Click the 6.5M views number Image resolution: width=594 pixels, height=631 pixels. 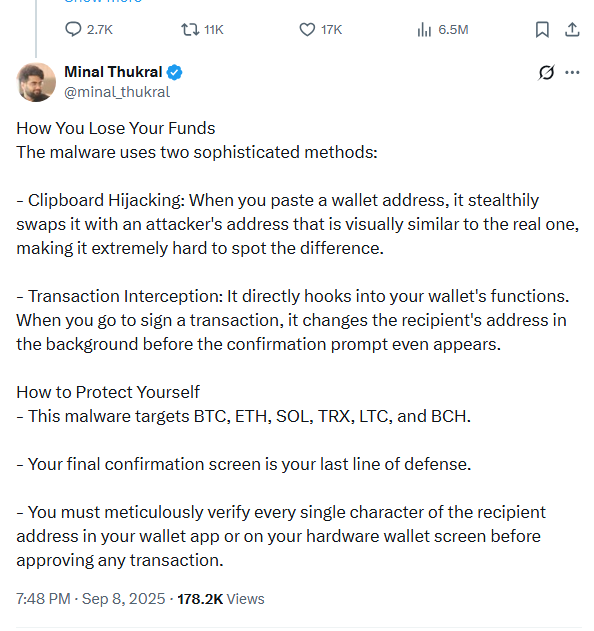pyautogui.click(x=453, y=30)
